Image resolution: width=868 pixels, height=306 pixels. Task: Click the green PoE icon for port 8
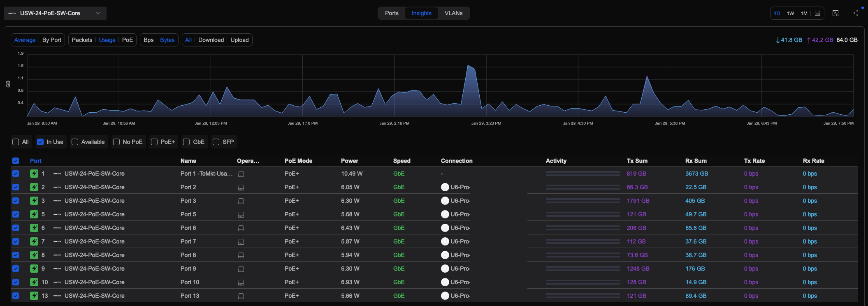(x=34, y=255)
